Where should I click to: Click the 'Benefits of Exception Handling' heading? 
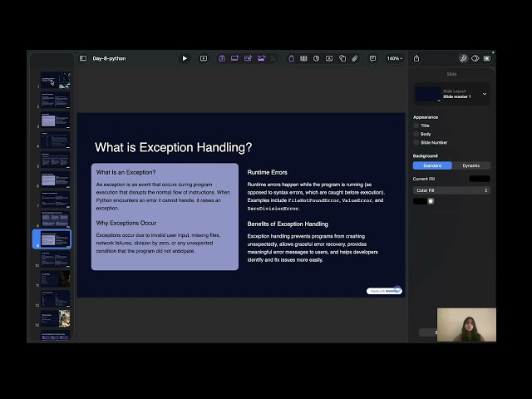288,224
